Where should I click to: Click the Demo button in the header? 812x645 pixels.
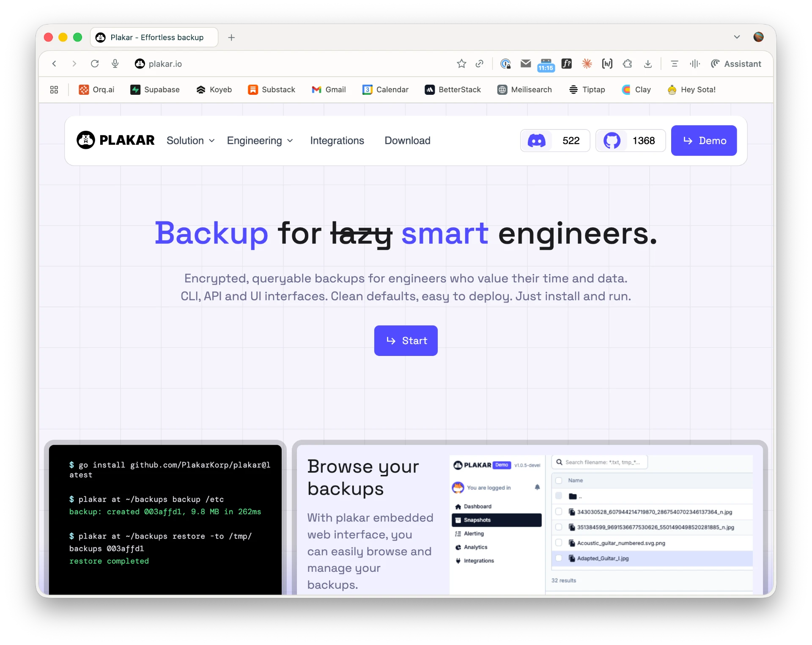[704, 141]
